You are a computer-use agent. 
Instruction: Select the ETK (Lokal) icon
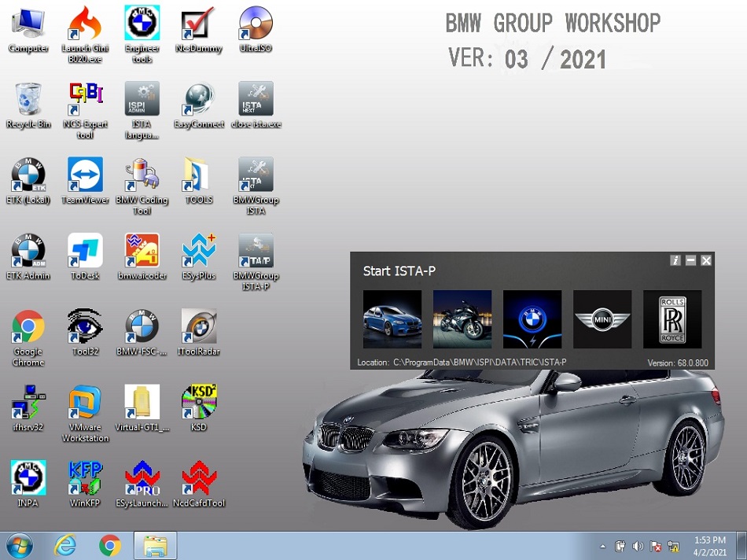pyautogui.click(x=28, y=181)
